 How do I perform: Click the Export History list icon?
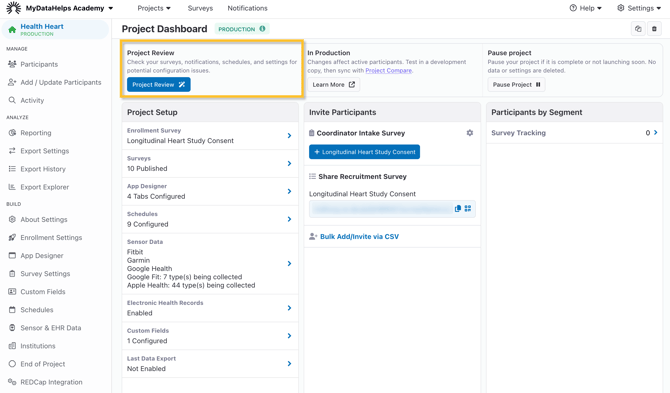click(12, 169)
